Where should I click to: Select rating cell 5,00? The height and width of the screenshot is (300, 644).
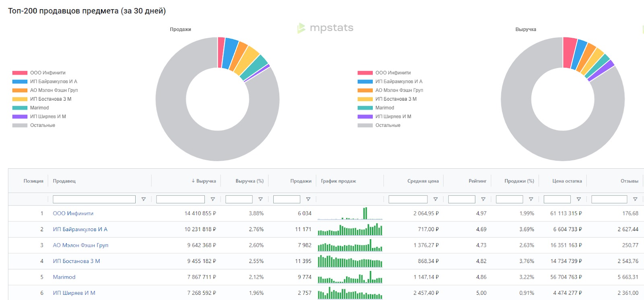(481, 293)
